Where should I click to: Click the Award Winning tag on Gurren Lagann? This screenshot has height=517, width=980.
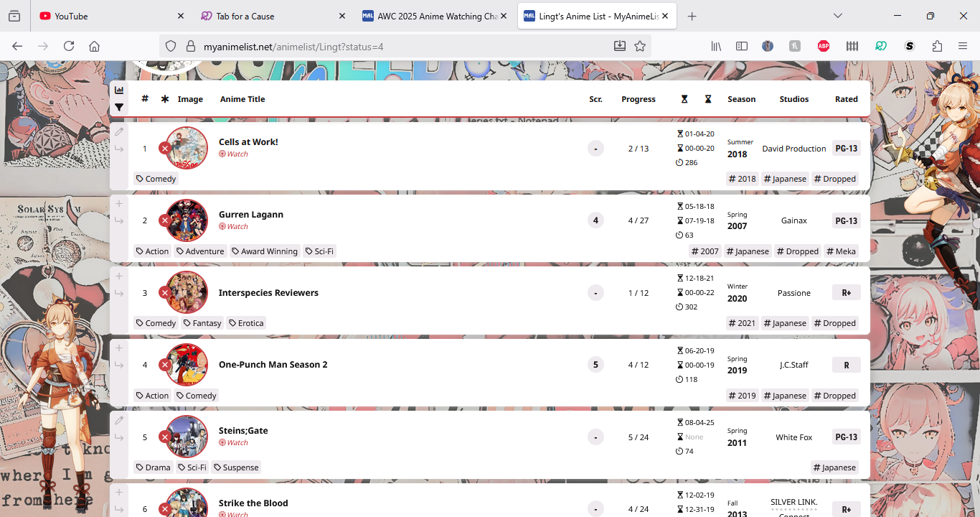point(264,251)
